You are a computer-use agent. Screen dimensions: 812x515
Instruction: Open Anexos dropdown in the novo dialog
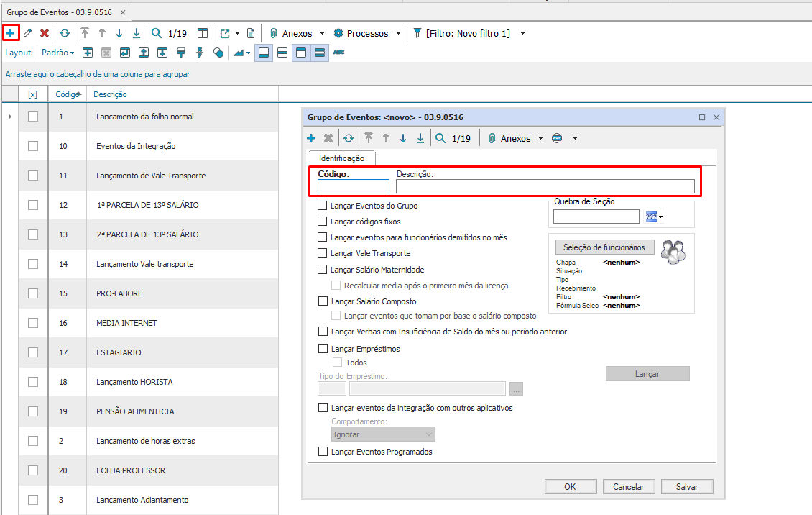(540, 138)
